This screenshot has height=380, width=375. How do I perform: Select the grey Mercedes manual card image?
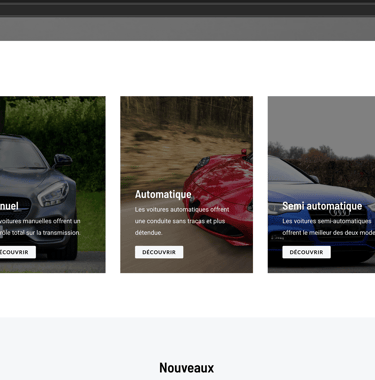53,184
